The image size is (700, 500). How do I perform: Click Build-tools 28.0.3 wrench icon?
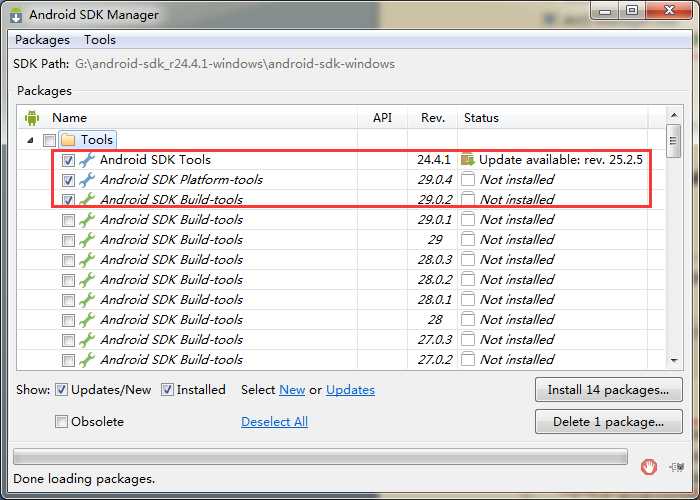(x=87, y=260)
